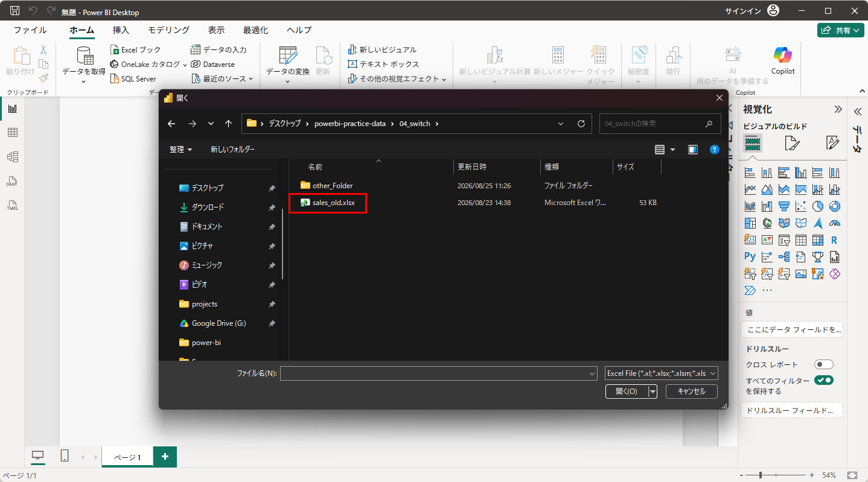This screenshot has height=482, width=868.
Task: Go up one folder level in dialog
Action: (228, 124)
